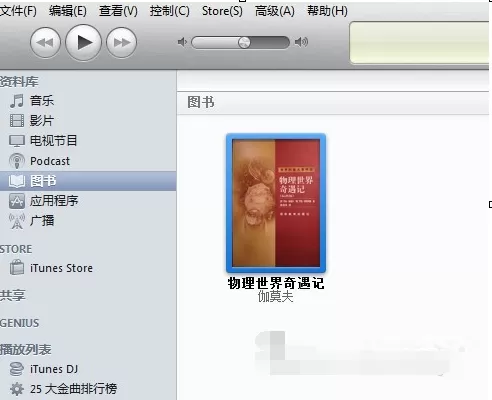The image size is (492, 400).
Task: Click the GENIUS section header
Action: (x=20, y=323)
